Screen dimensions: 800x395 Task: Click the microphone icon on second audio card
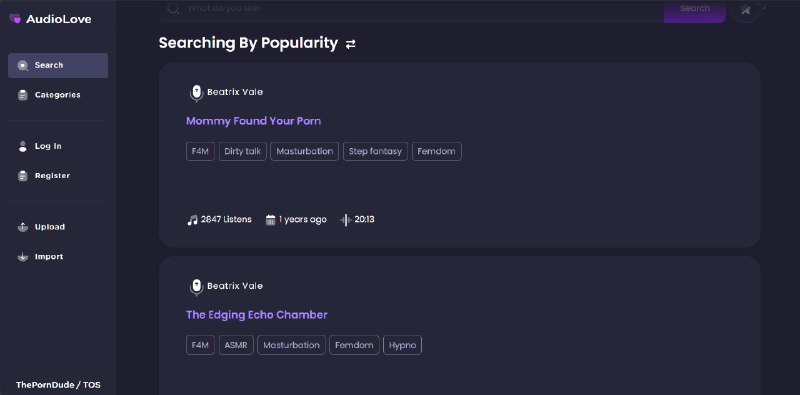[x=196, y=287]
